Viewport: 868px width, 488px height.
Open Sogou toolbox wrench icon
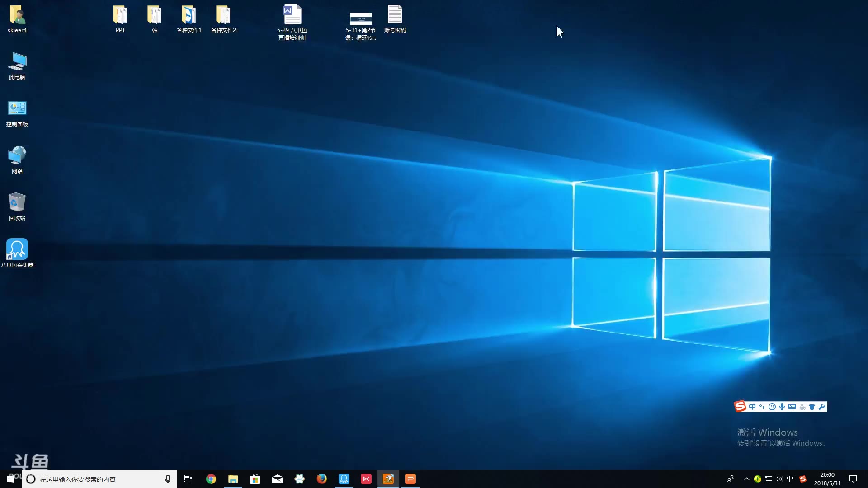(x=822, y=407)
